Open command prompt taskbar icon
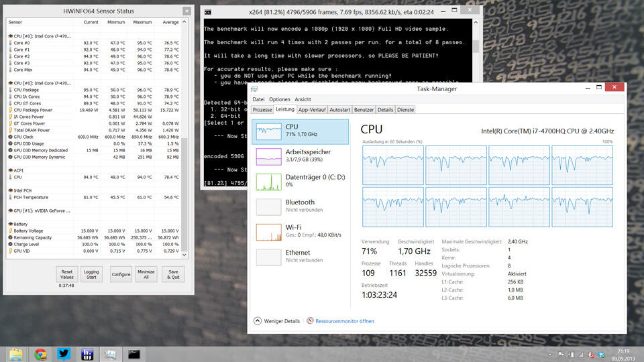This screenshot has width=644, height=362. pos(134,354)
